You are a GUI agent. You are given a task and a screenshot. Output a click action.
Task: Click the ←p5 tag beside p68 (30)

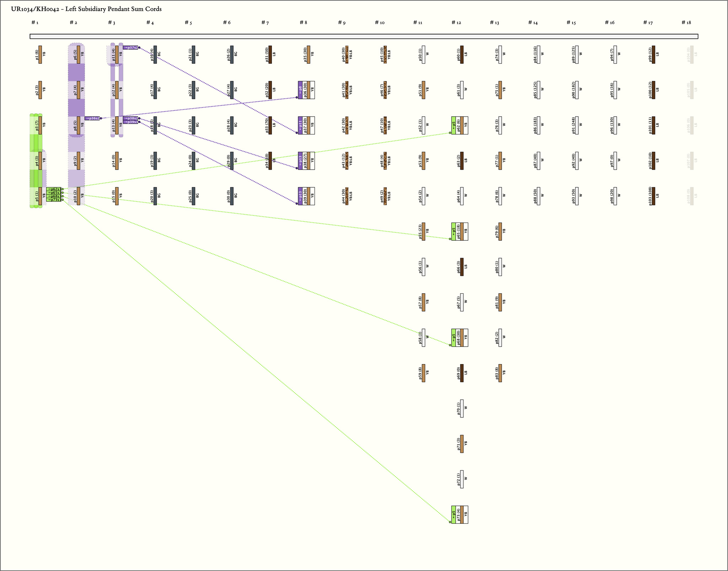[x=454, y=338]
